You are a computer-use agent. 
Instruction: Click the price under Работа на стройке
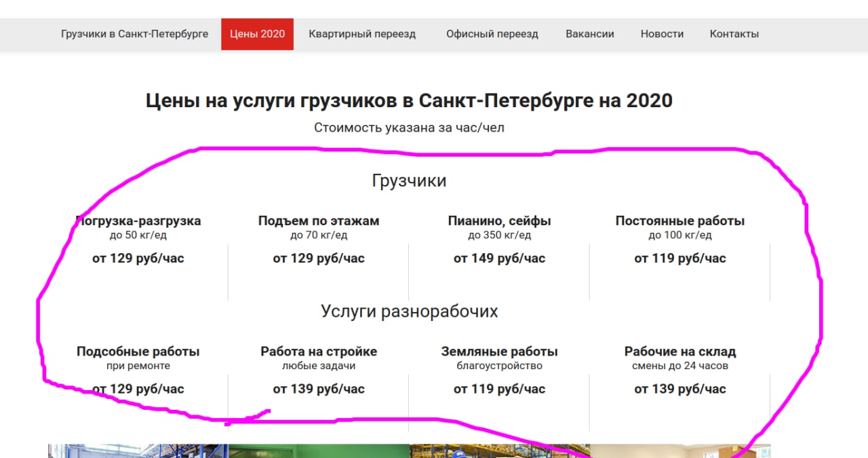click(319, 389)
